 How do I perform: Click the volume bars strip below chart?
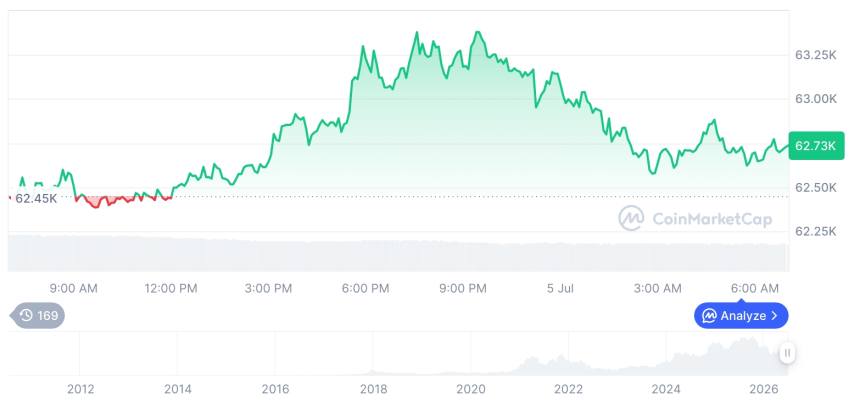pyautogui.click(x=398, y=253)
